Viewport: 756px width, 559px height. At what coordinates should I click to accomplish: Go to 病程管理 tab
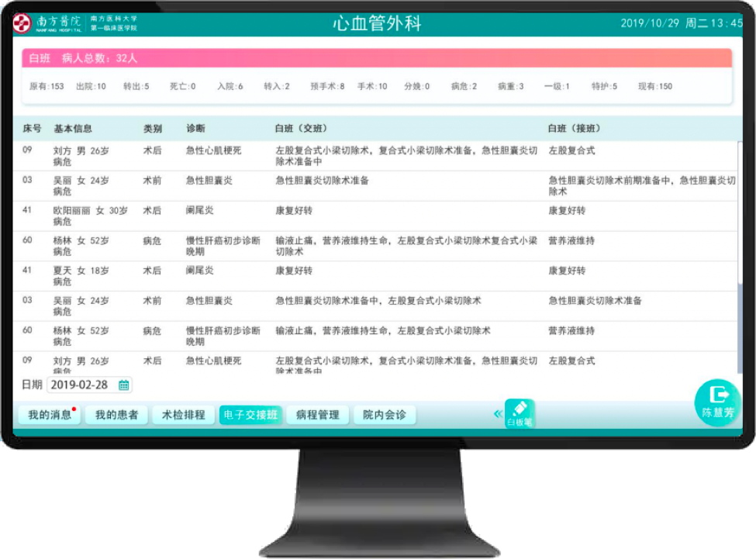(x=317, y=415)
